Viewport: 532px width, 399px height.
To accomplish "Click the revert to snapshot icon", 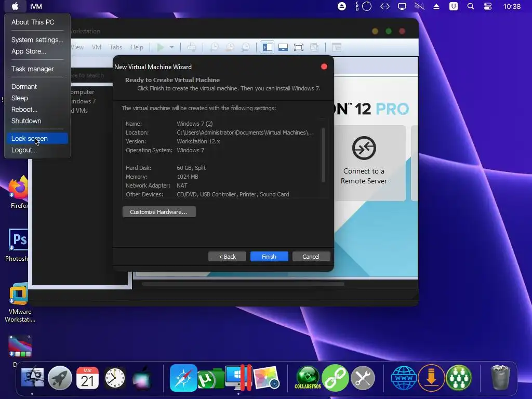I will 230,47.
